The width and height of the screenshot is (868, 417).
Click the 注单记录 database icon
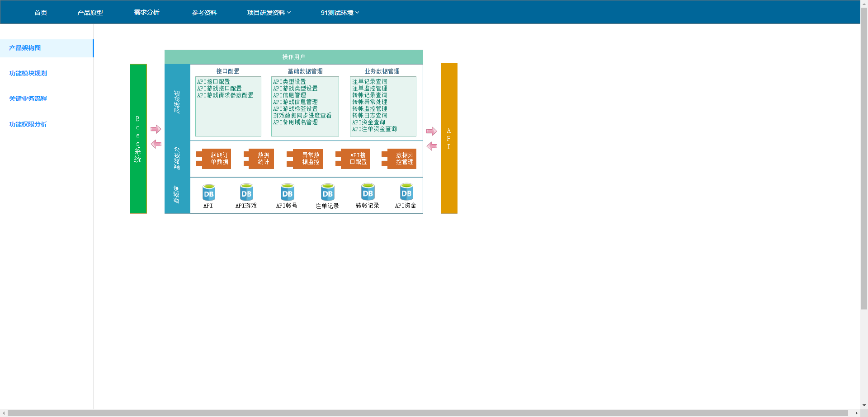click(x=327, y=192)
